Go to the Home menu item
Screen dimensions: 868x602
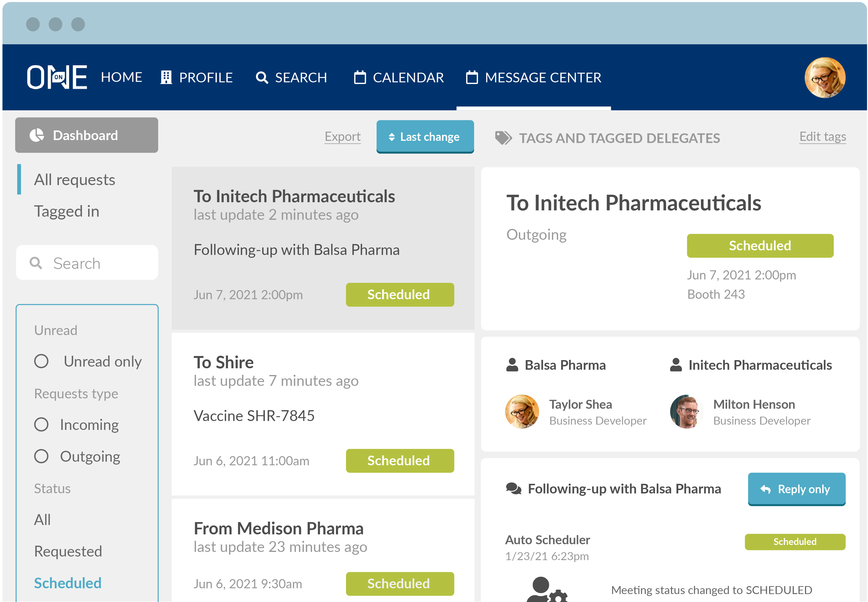(121, 77)
